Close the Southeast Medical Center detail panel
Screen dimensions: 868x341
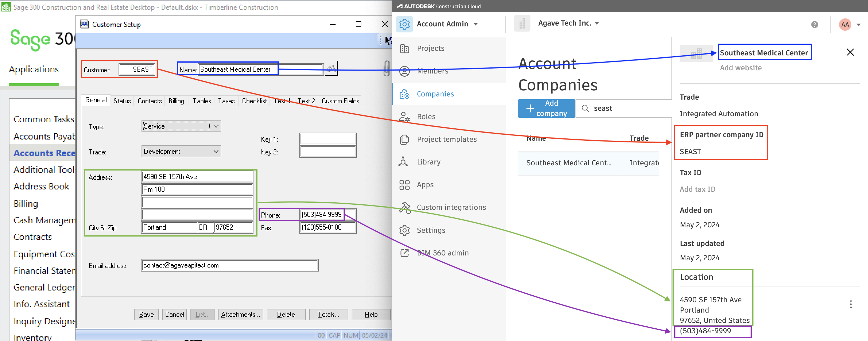point(850,52)
